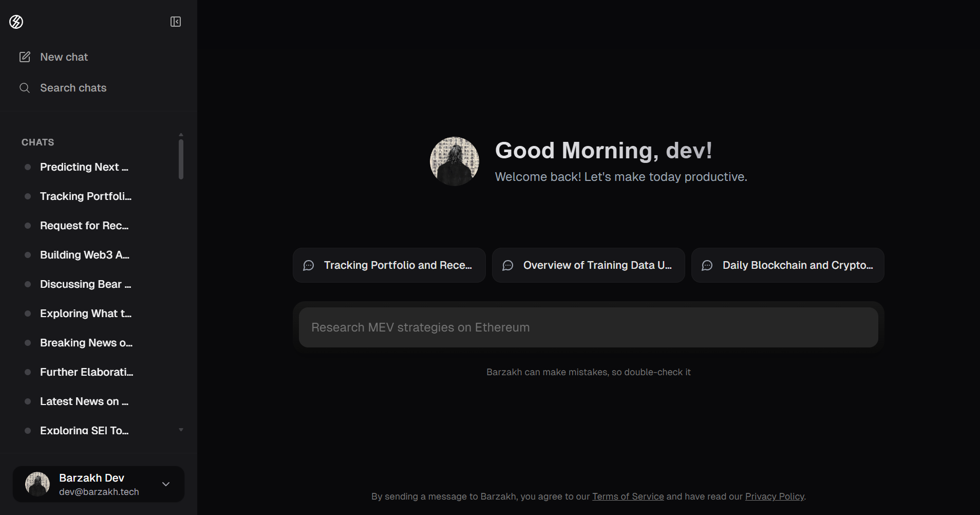Select the Discussing Bear chat
Viewport: 980px width, 515px height.
[85, 284]
